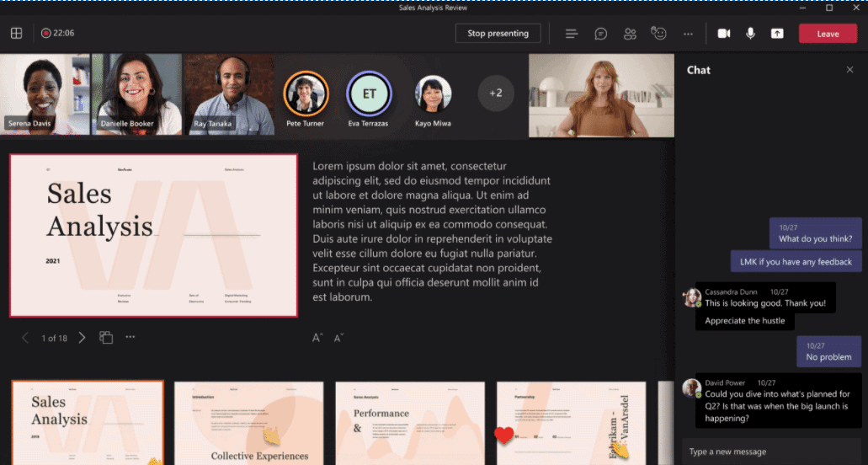This screenshot has width=868, height=465.
Task: Select the Performance slide thumbnail
Action: click(410, 423)
